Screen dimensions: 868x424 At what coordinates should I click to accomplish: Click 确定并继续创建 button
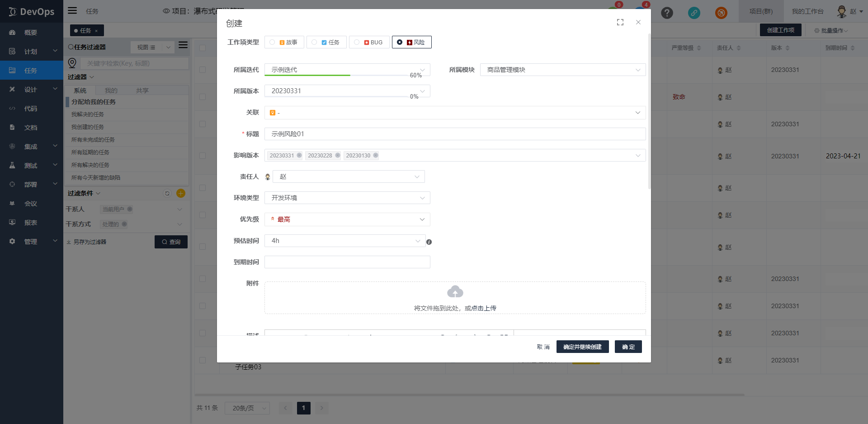click(x=582, y=347)
